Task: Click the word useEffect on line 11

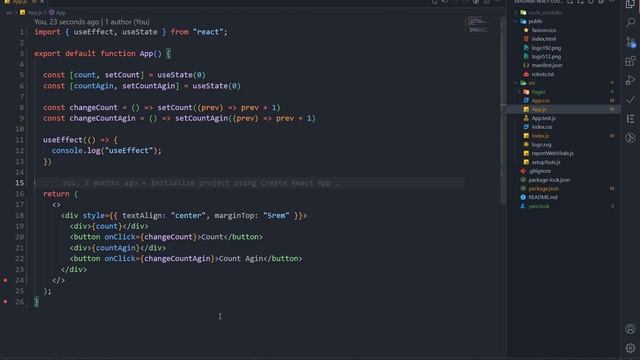Action: (63, 140)
